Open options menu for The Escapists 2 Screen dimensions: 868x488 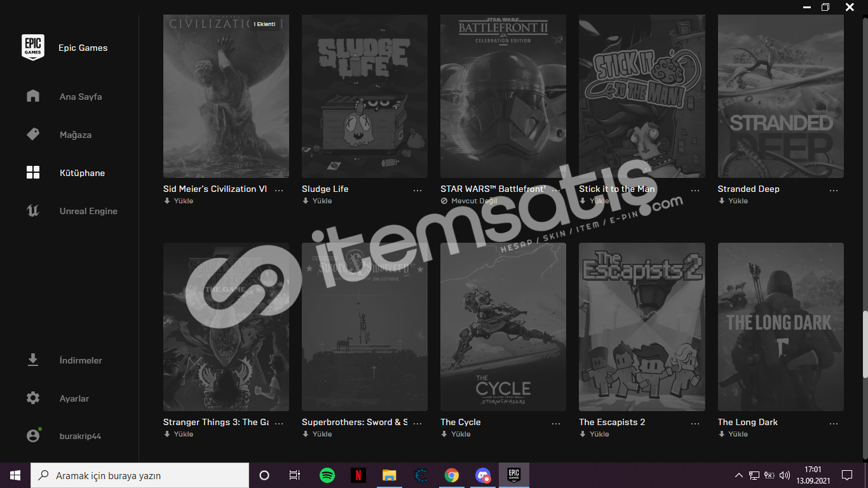(x=695, y=423)
